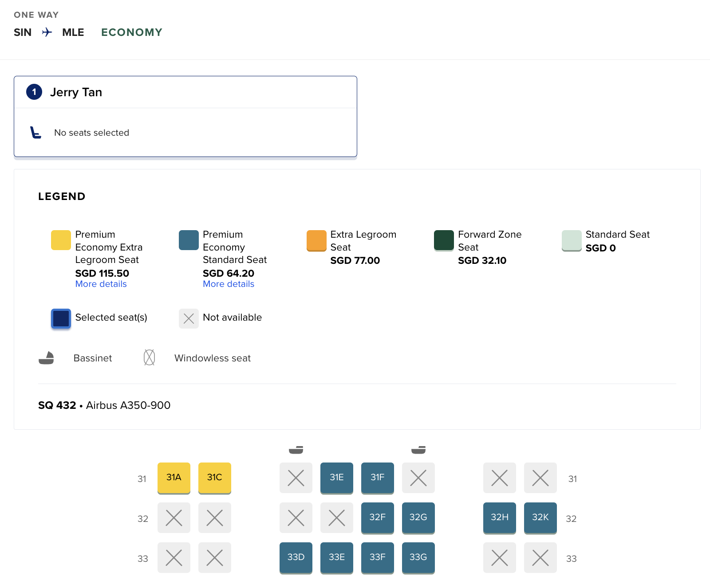Select seat 31C
The image size is (710, 588).
215,478
